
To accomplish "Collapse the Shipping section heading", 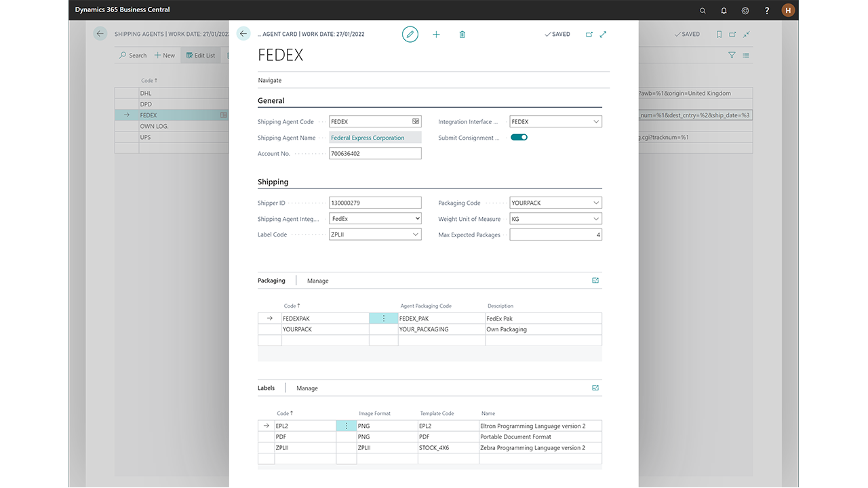I will (273, 182).
